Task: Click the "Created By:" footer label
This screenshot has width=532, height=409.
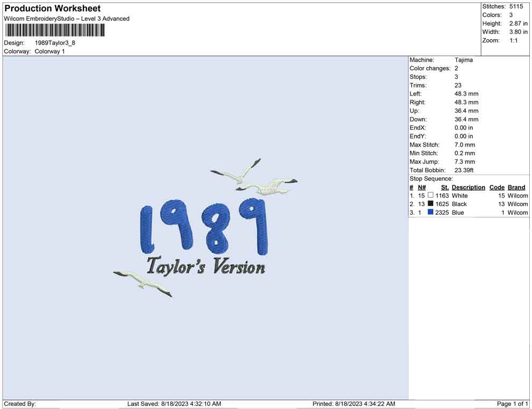Action: coord(20,404)
